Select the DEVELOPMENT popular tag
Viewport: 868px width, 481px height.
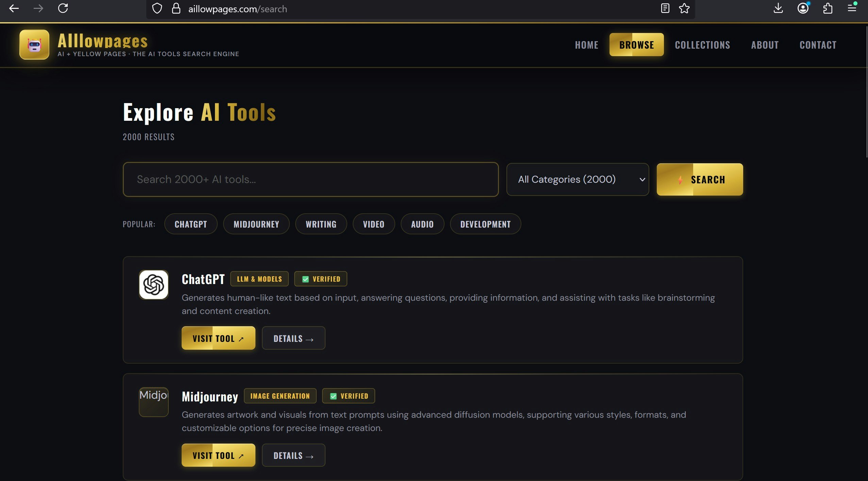pyautogui.click(x=486, y=224)
